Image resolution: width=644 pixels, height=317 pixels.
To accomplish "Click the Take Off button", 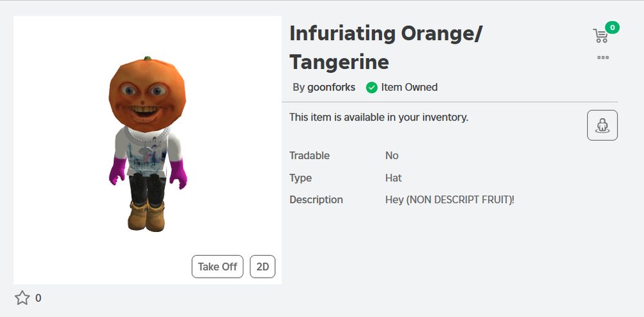I will pyautogui.click(x=217, y=267).
